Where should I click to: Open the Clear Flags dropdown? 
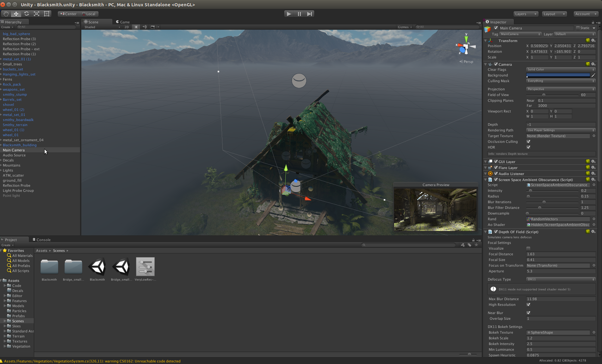point(561,70)
